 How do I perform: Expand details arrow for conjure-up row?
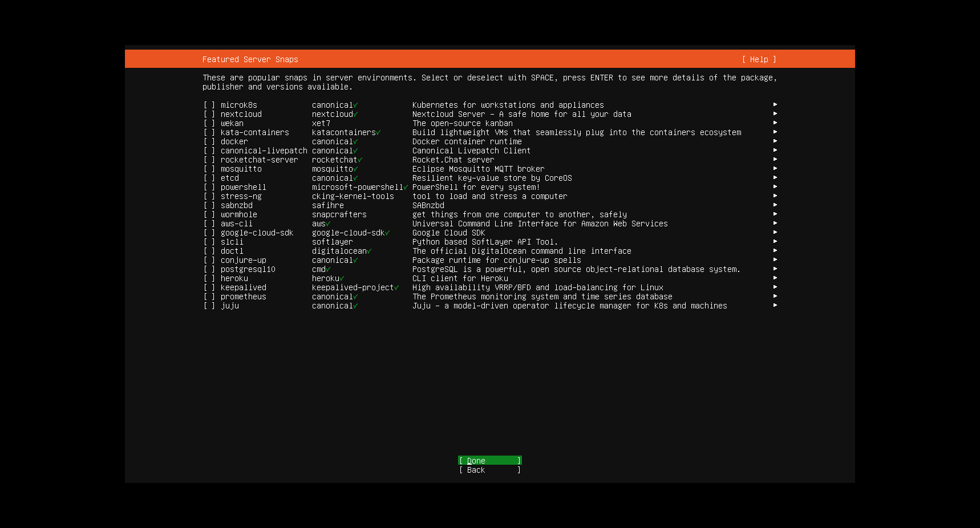coord(775,259)
